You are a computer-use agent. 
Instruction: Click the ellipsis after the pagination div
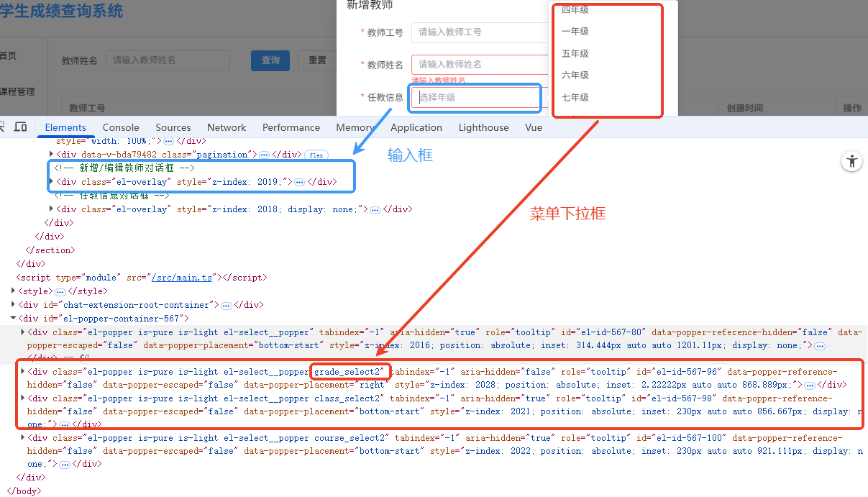(264, 155)
